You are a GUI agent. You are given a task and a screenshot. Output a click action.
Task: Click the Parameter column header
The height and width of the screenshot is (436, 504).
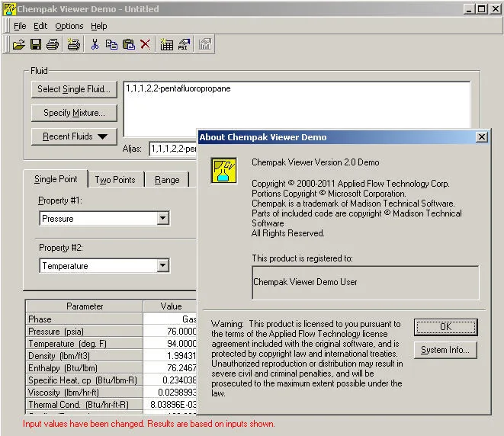pyautogui.click(x=85, y=306)
